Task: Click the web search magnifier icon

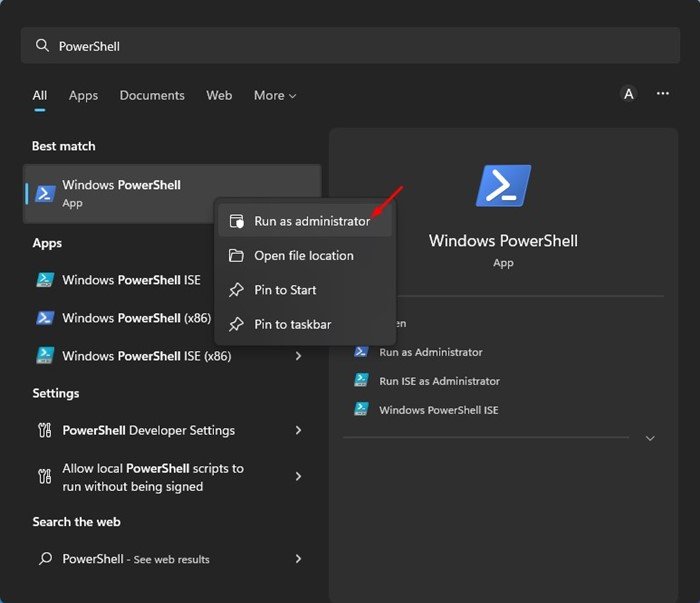Action: (x=45, y=559)
